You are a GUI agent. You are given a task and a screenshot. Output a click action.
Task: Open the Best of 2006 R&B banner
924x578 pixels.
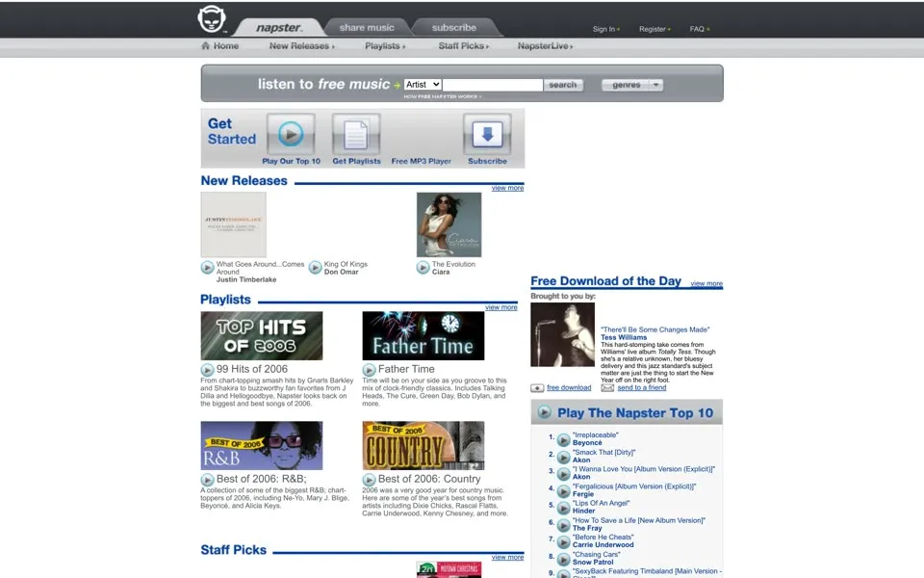(262, 445)
